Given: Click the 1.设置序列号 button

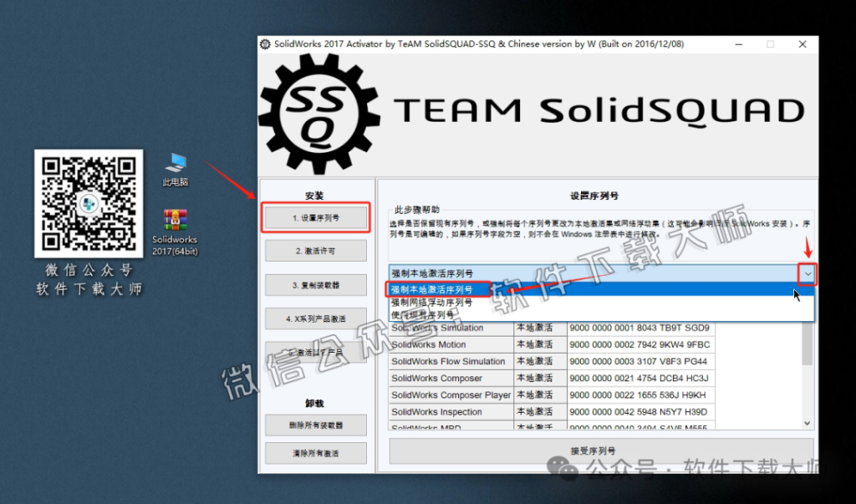Looking at the screenshot, I should (x=315, y=217).
